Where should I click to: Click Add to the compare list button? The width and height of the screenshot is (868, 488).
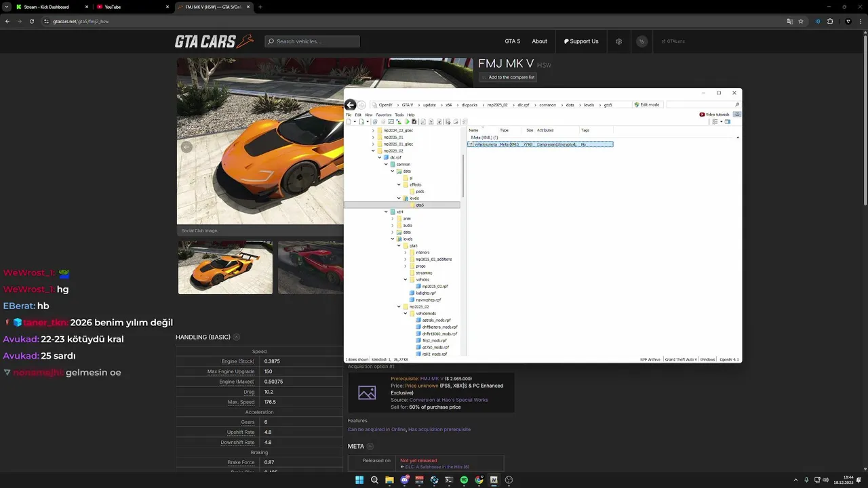coord(508,77)
